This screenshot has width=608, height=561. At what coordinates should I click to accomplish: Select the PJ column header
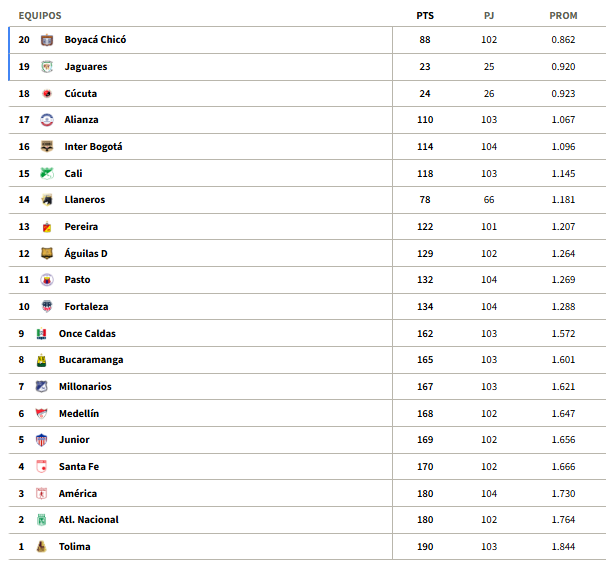489,16
